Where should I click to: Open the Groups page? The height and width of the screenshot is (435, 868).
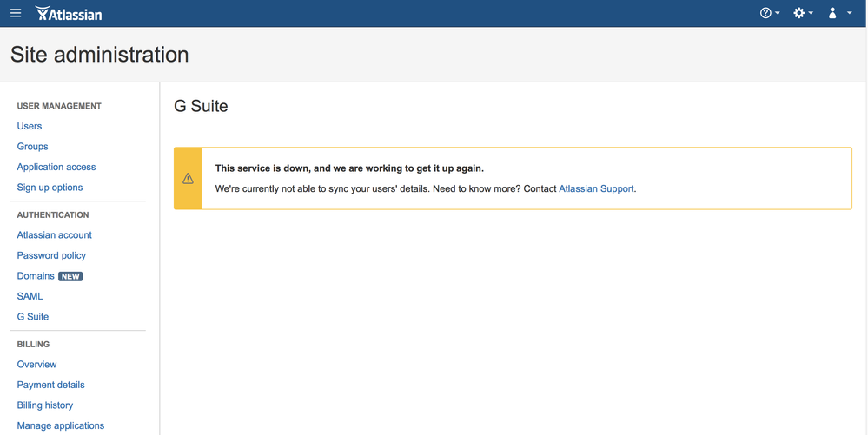point(33,147)
